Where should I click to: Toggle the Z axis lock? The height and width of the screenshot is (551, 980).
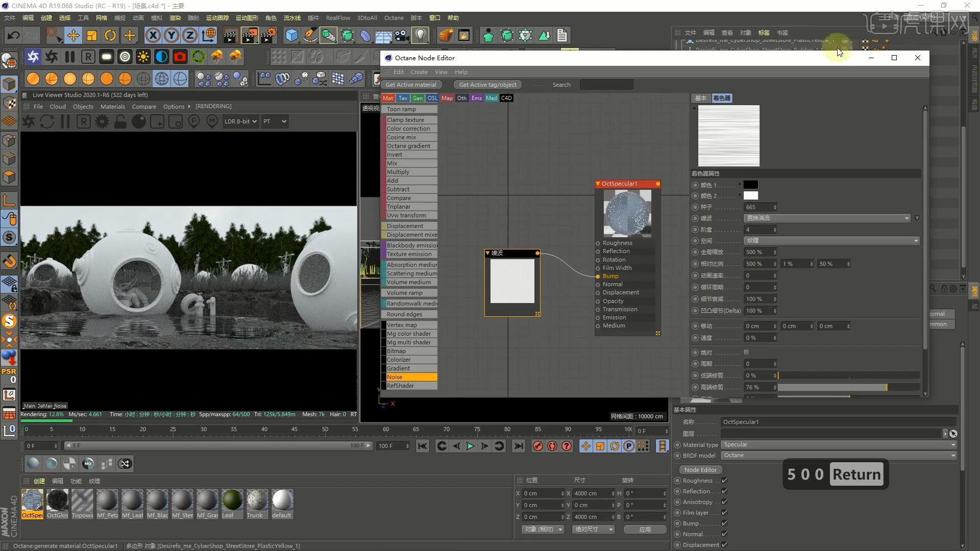point(190,35)
